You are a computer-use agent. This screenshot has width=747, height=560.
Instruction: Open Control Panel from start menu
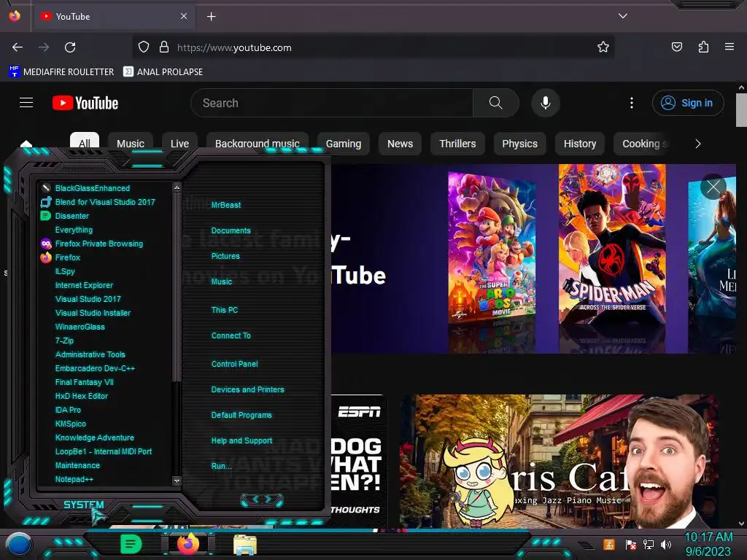click(x=234, y=364)
